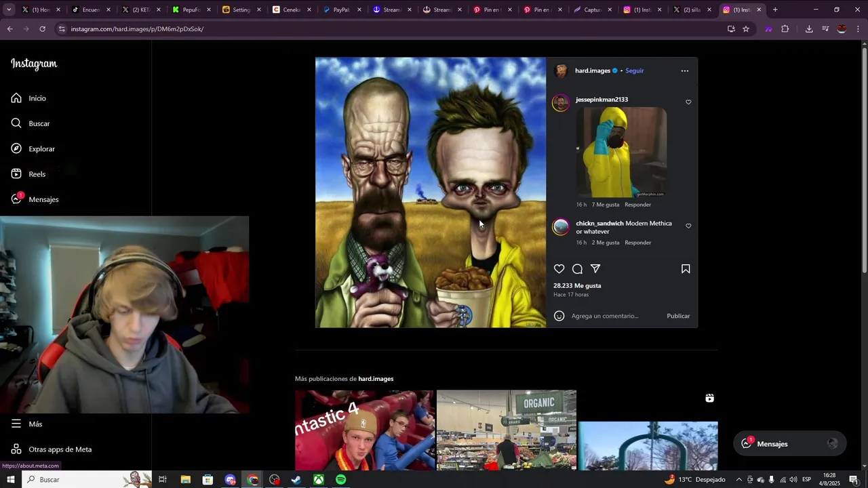Open a new browser tab
This screenshot has height=488, width=868.
[775, 9]
